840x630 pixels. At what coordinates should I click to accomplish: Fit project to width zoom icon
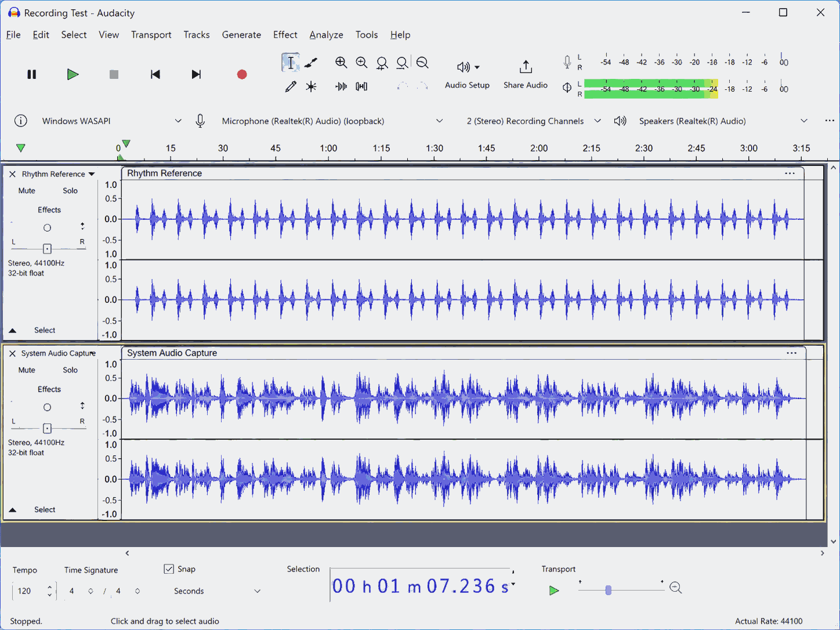pos(402,63)
